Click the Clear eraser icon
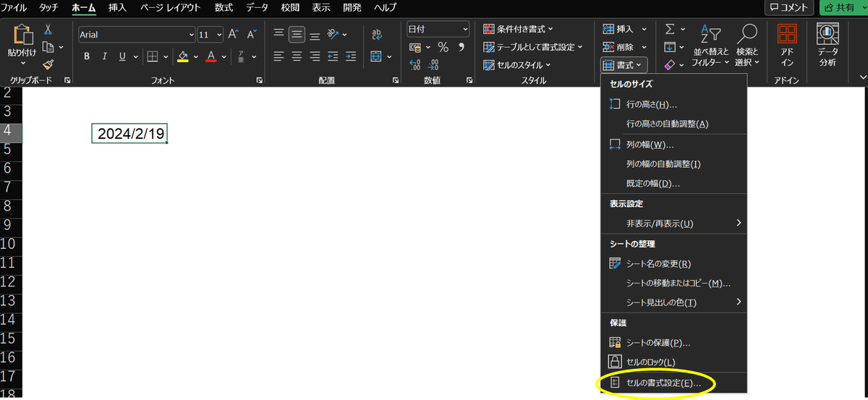868x400 pixels. (670, 65)
